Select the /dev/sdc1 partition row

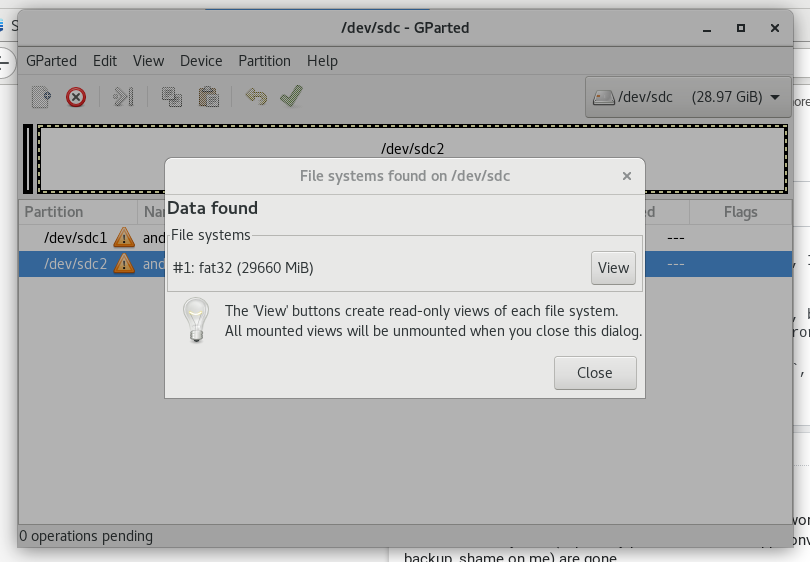(405, 238)
